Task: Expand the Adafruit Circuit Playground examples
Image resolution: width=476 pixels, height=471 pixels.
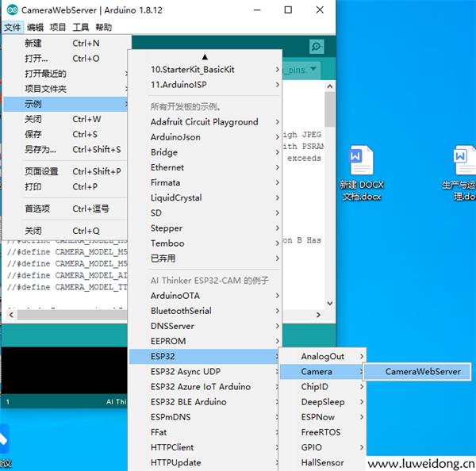Action: click(x=205, y=122)
